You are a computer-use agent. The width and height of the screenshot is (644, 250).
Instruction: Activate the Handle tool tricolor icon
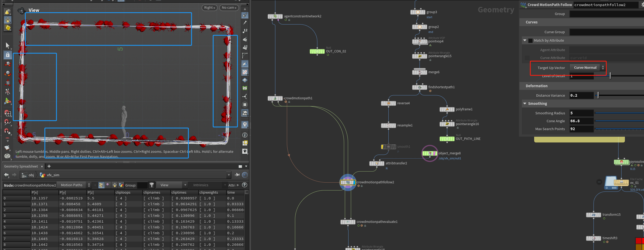pyautogui.click(x=8, y=101)
